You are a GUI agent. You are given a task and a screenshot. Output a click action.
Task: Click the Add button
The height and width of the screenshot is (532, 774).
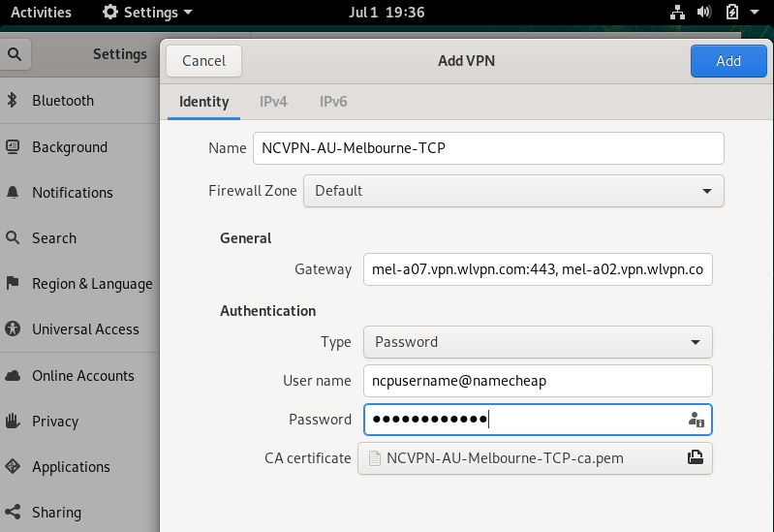(x=728, y=61)
